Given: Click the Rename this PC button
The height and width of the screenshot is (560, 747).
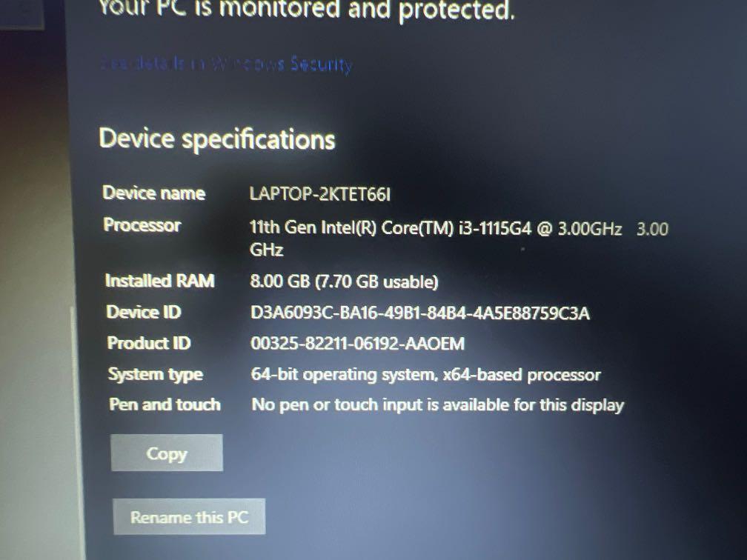Looking at the screenshot, I should [x=189, y=517].
